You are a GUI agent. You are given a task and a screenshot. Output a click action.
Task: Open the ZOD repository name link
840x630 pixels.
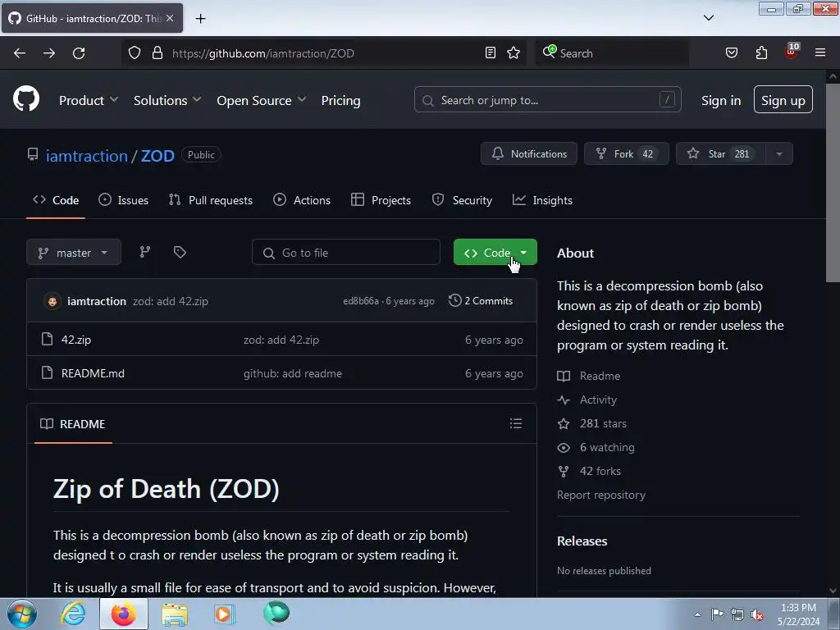tap(157, 156)
